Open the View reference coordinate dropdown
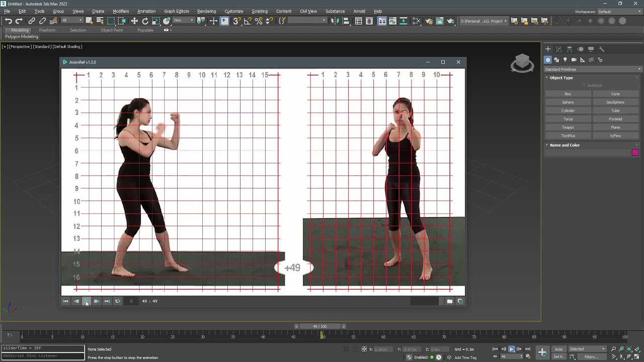 [184, 21]
